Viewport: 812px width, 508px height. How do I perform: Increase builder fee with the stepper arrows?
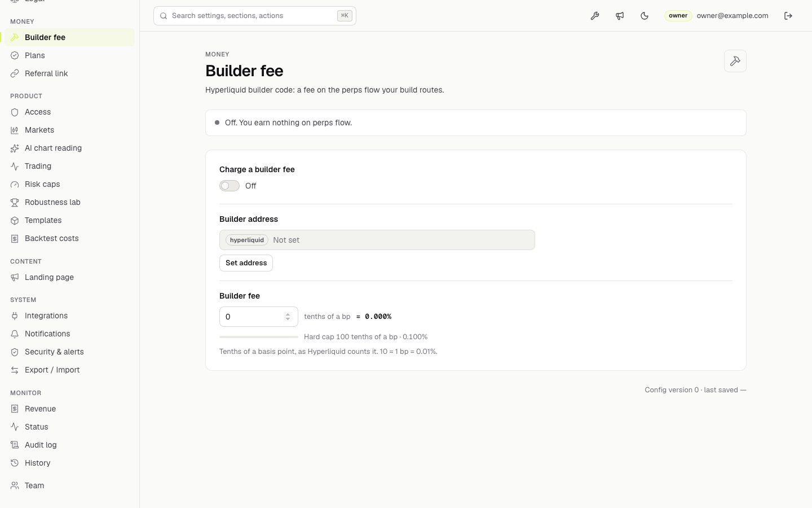[x=288, y=314]
